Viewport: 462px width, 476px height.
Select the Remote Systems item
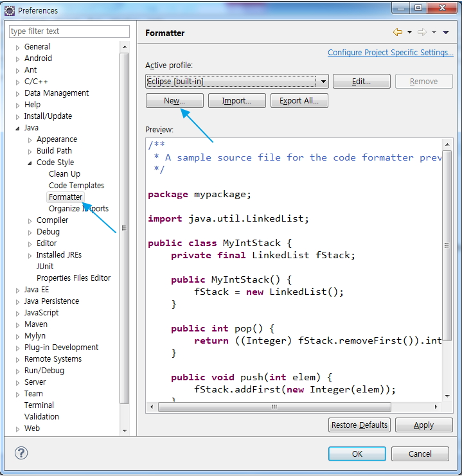(53, 359)
